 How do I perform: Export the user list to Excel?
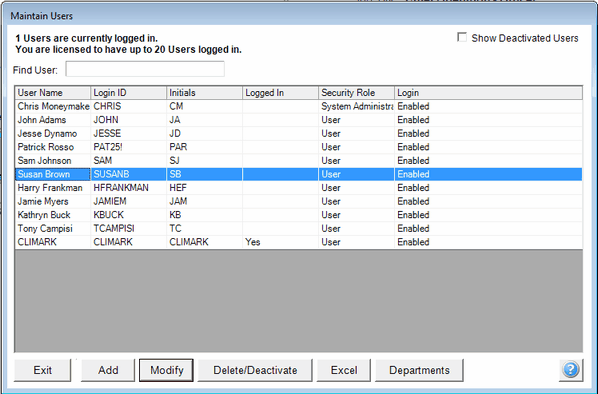click(x=344, y=370)
